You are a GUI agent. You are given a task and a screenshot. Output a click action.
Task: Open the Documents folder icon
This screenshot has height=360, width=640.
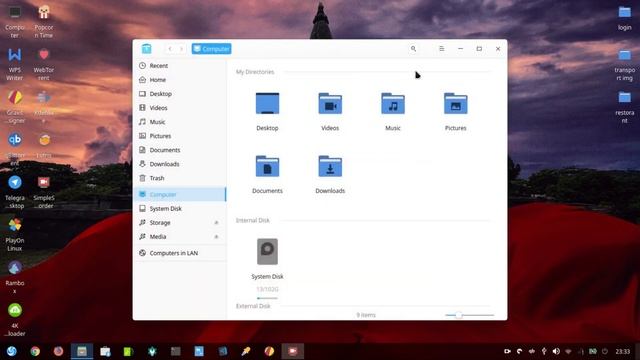(267, 166)
